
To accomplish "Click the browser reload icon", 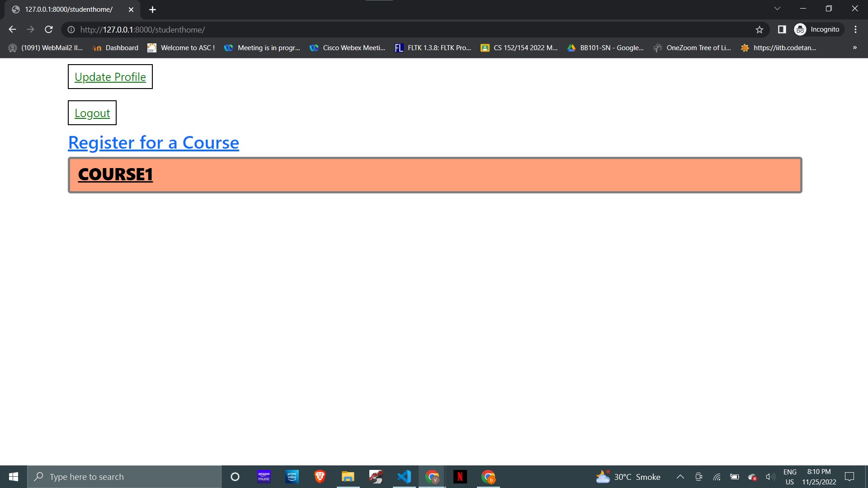I will pos(49,29).
